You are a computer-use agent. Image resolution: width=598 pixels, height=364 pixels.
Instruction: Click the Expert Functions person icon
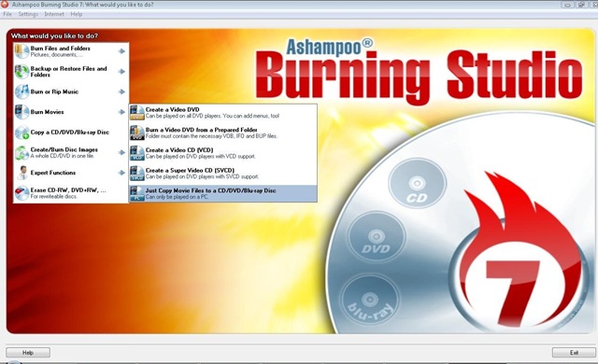(x=21, y=173)
